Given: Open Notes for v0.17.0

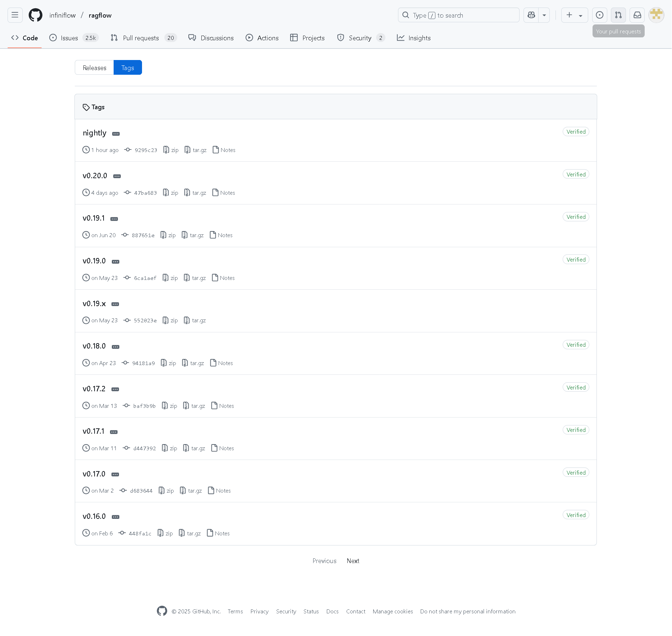Looking at the screenshot, I should pyautogui.click(x=219, y=490).
